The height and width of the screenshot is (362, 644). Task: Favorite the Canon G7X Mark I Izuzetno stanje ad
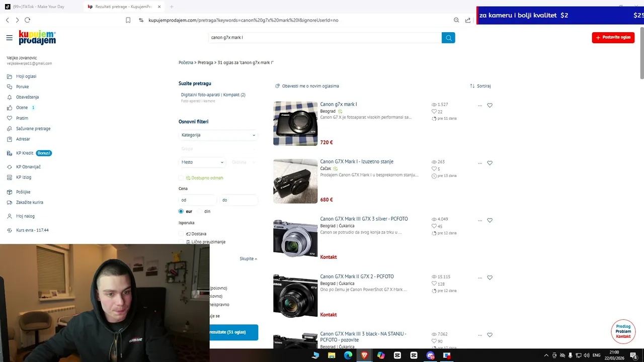490,163
